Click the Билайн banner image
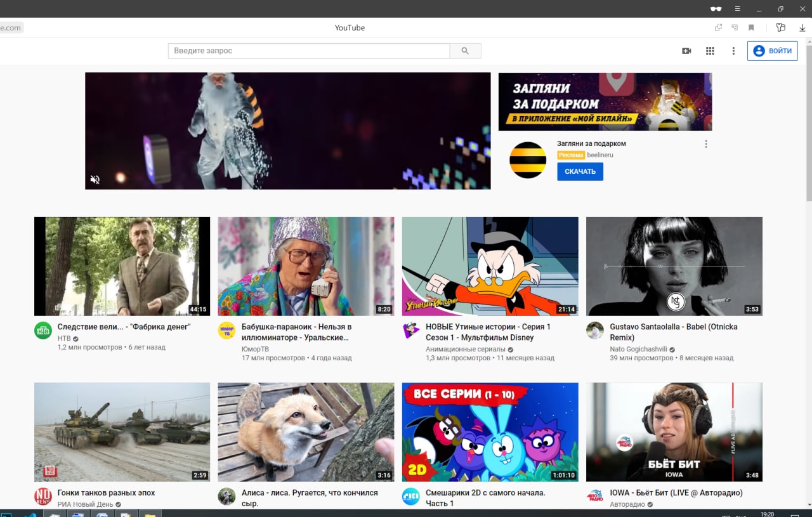 pos(605,101)
